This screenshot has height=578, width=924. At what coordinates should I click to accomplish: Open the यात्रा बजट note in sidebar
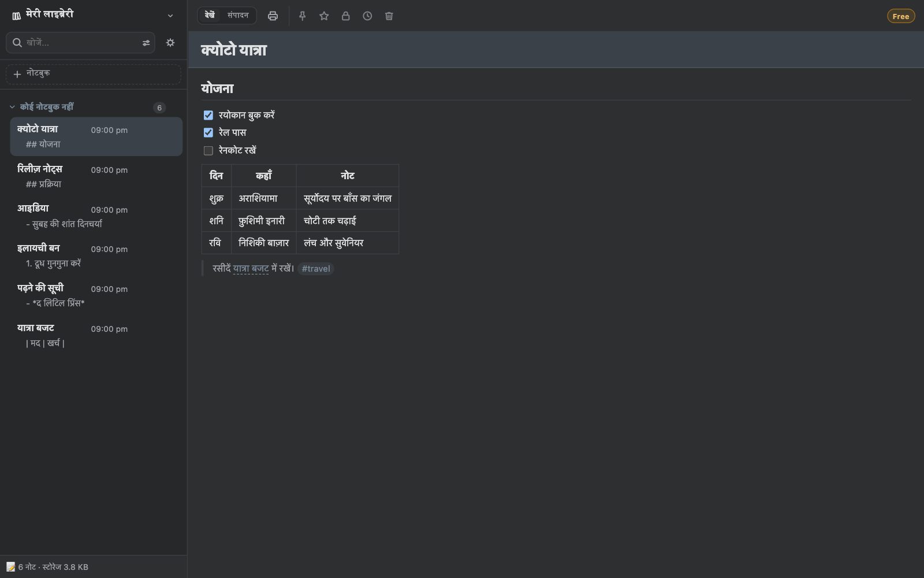click(96, 335)
